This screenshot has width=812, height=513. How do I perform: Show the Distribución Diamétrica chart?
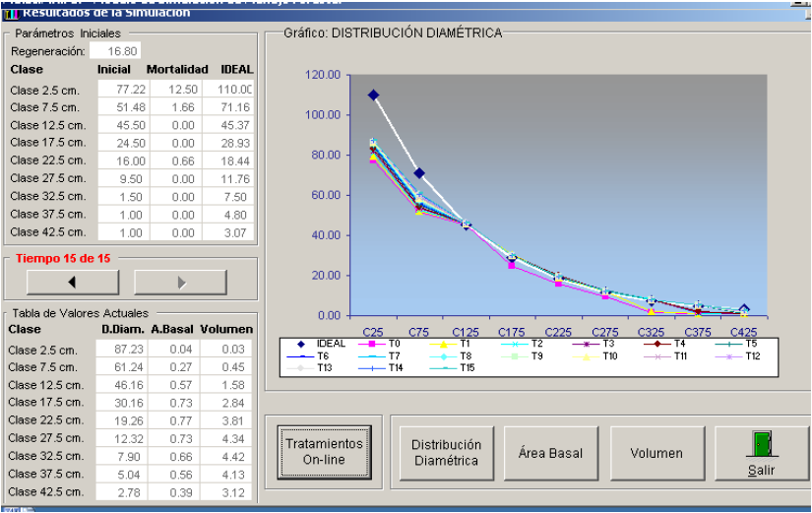pos(446,453)
